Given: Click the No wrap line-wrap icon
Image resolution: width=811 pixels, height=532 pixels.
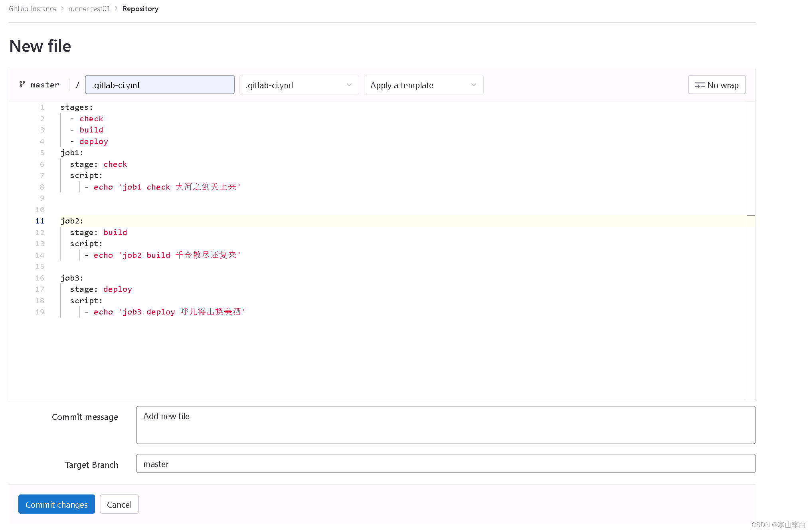Looking at the screenshot, I should (699, 85).
